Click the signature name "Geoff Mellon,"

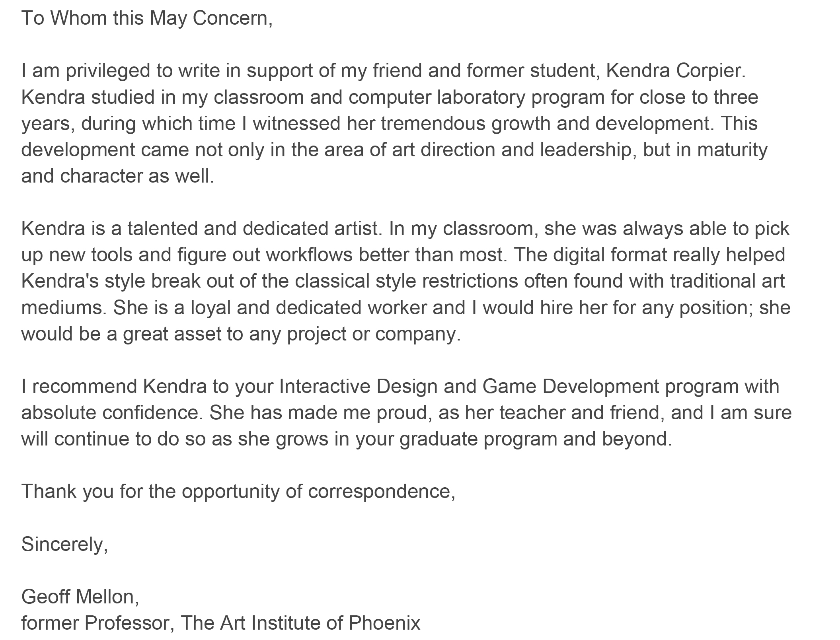[x=80, y=597]
